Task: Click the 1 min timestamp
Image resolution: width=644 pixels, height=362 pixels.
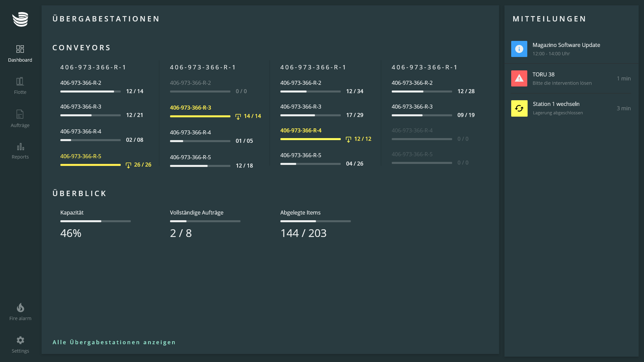Action: (624, 78)
